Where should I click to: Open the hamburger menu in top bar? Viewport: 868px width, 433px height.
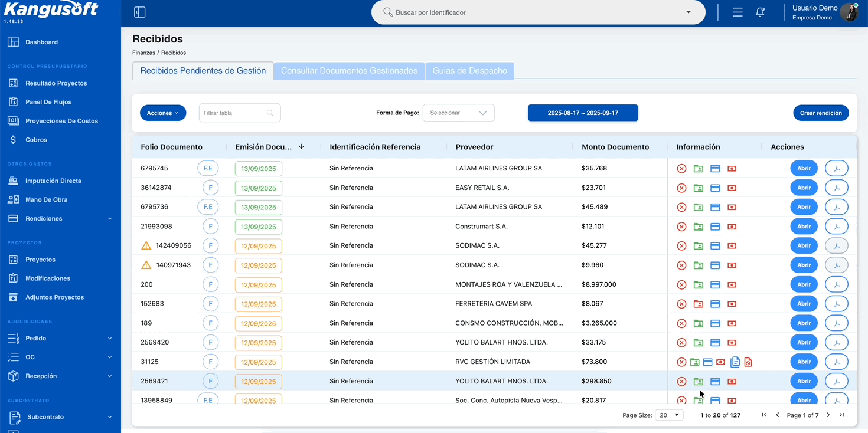tap(738, 12)
